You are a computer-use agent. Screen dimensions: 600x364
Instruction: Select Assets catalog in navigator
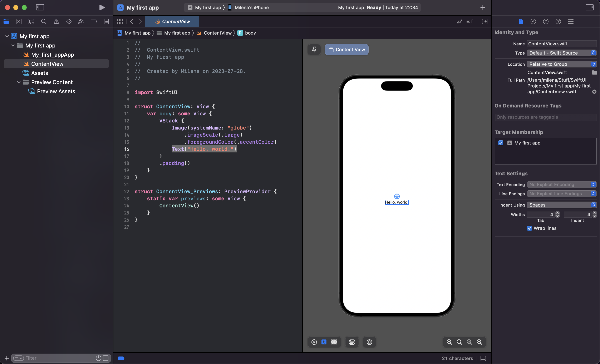(39, 73)
